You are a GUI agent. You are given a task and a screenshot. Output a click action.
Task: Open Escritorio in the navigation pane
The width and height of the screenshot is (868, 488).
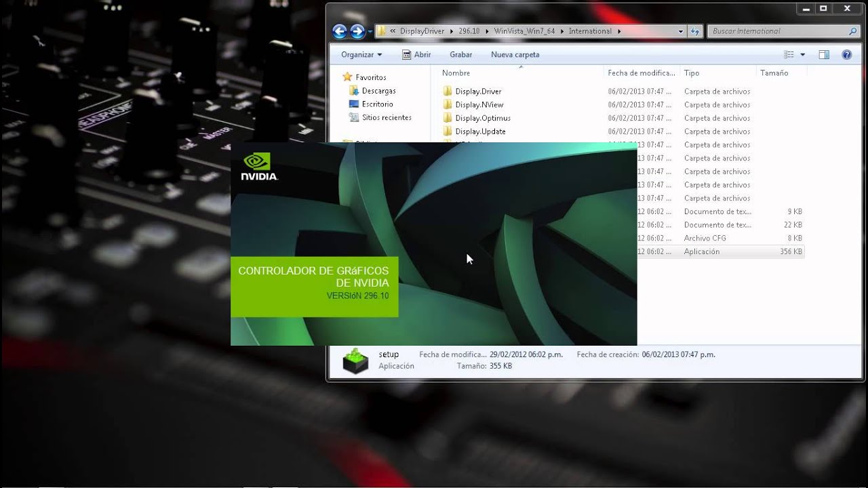point(377,104)
